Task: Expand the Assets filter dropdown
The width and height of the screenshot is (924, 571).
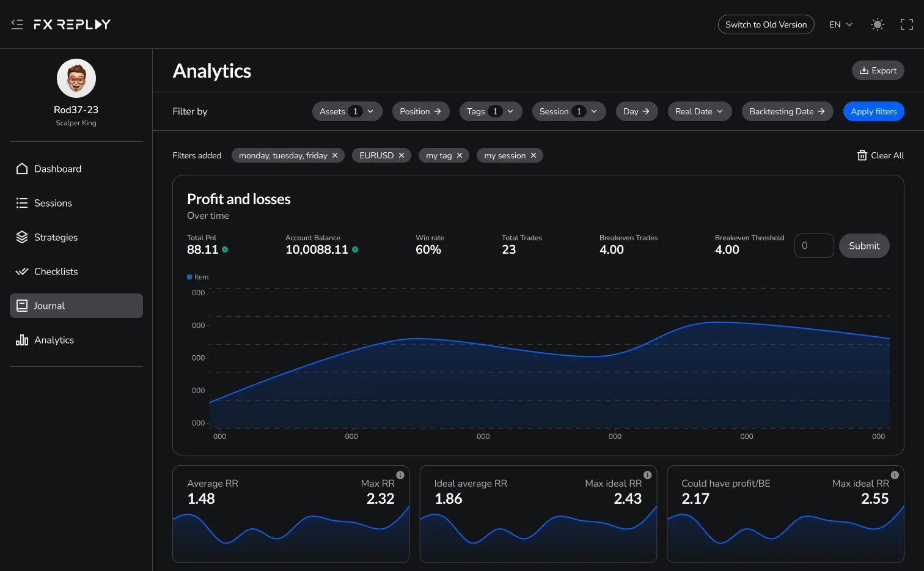Action: coord(347,111)
